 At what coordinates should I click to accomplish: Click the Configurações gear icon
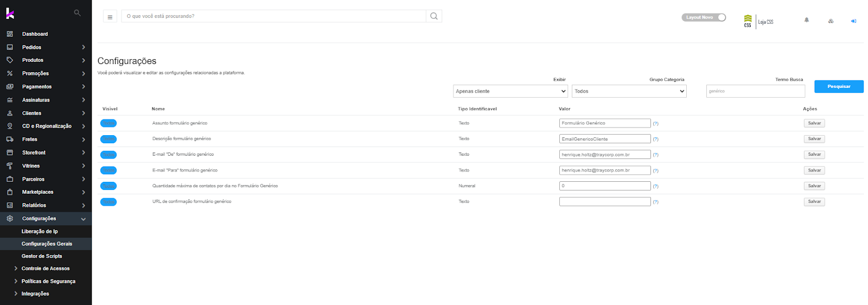point(10,219)
